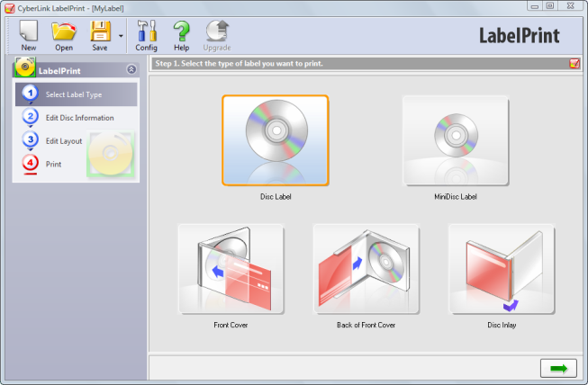Choose the Front Cover label type
Screen dimensions: 588x385
point(231,269)
